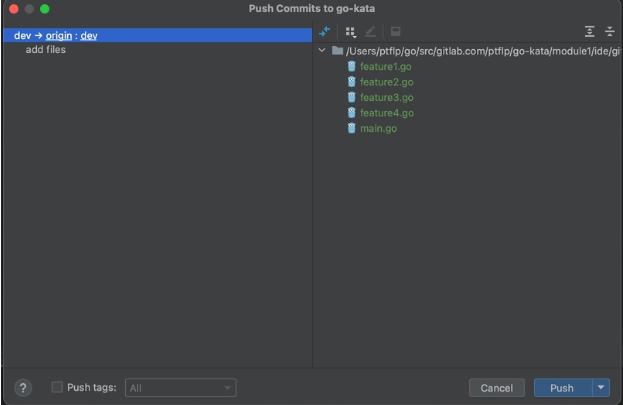Select main.go in the file tree
This screenshot has height=405, width=623.
378,129
